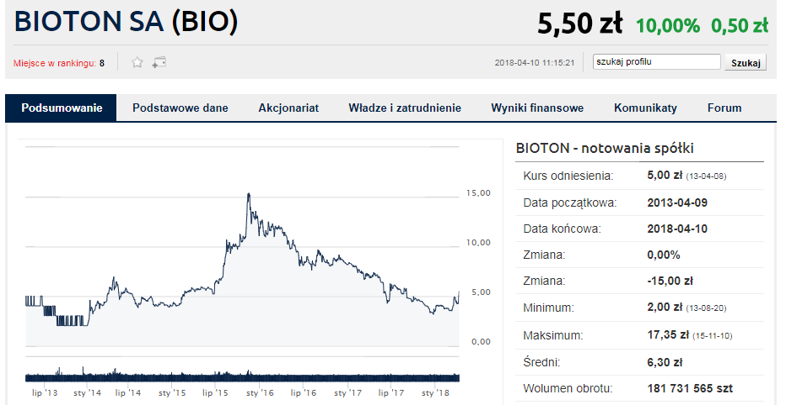Open the Komunikaty tab
786x405 pixels.
coord(645,108)
